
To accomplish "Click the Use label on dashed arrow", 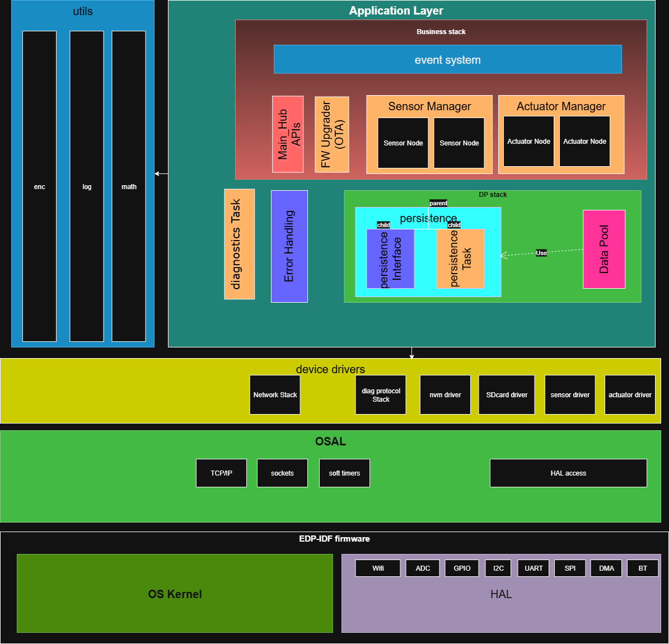I will [541, 253].
